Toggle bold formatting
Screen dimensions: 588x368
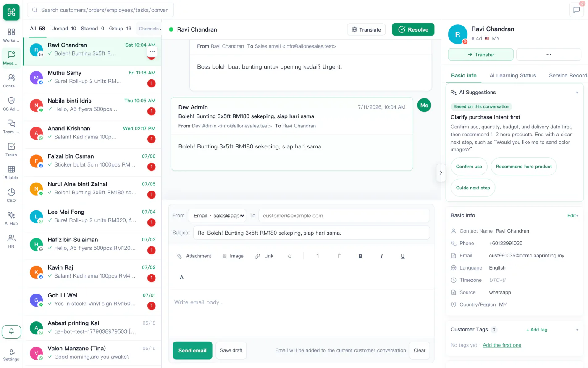coord(360,256)
